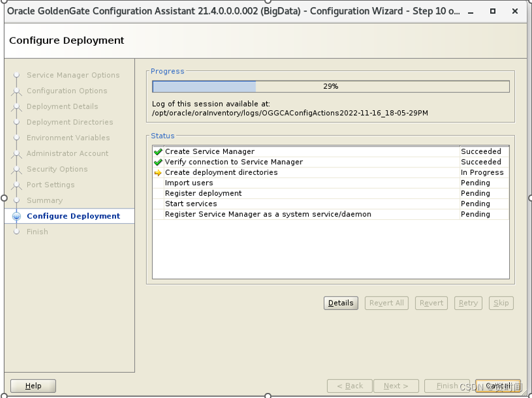
Task: Select the Create Service Manager row
Action: pos(331,151)
